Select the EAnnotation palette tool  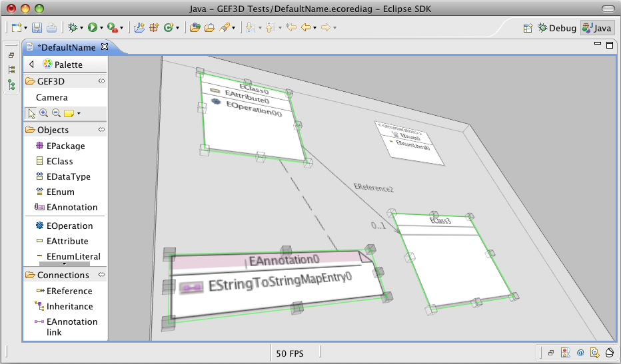(x=65, y=207)
